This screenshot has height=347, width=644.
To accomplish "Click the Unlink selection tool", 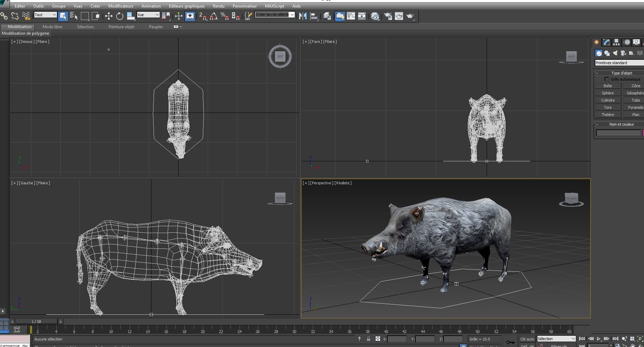I will [15, 16].
